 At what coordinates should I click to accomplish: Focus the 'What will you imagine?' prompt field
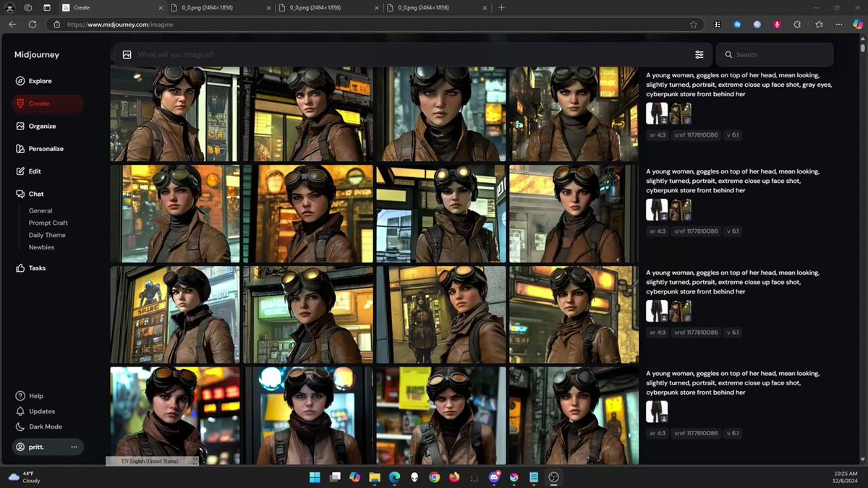412,55
